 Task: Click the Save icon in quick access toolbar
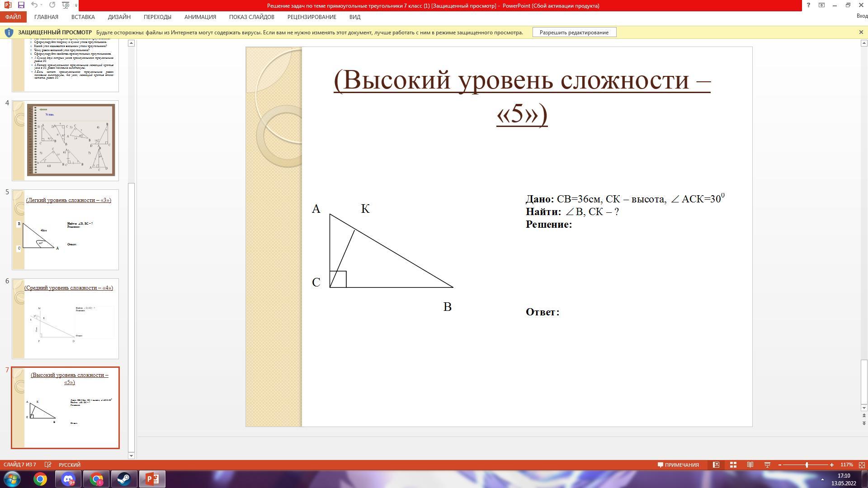click(21, 5)
